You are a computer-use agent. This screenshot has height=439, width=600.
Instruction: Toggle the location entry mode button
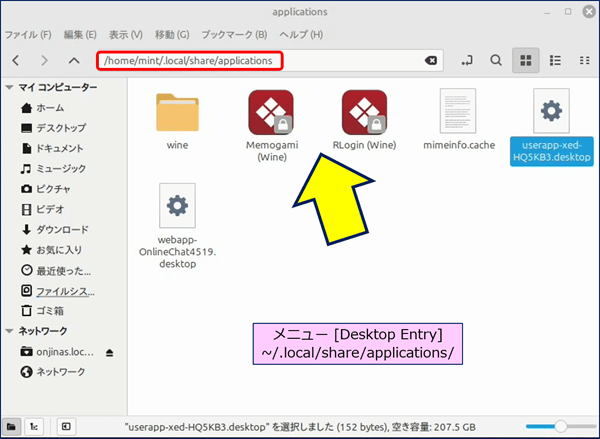(466, 60)
